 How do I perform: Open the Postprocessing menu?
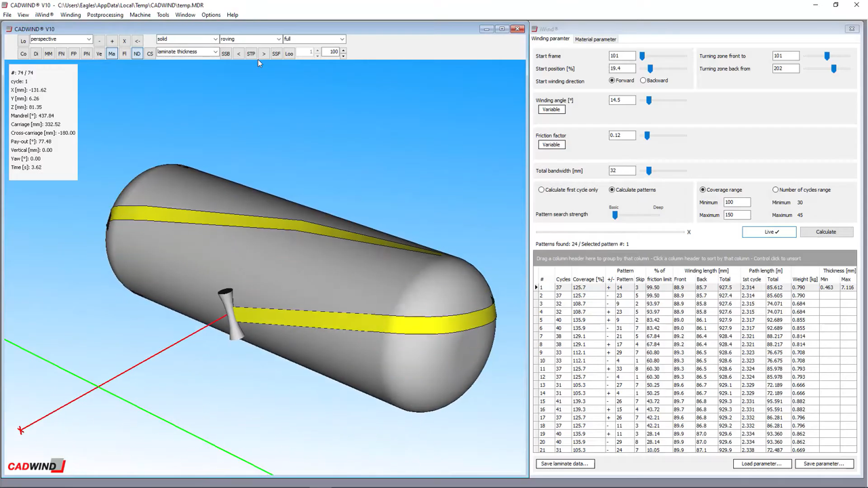click(105, 15)
